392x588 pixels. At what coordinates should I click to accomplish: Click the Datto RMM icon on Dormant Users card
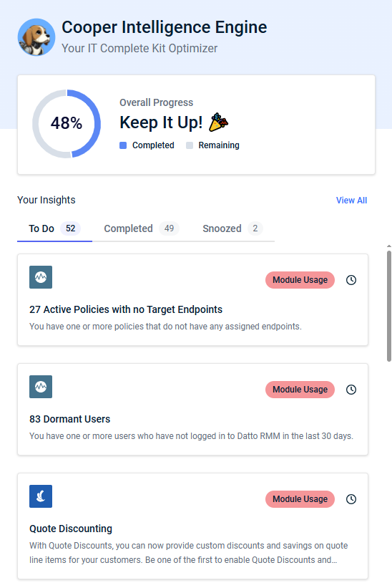[x=41, y=387]
